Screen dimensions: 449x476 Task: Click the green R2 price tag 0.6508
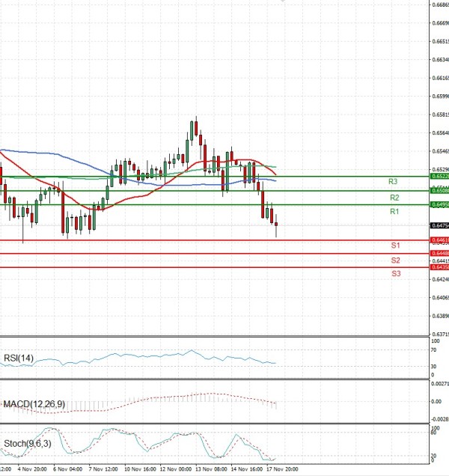[x=439, y=191]
